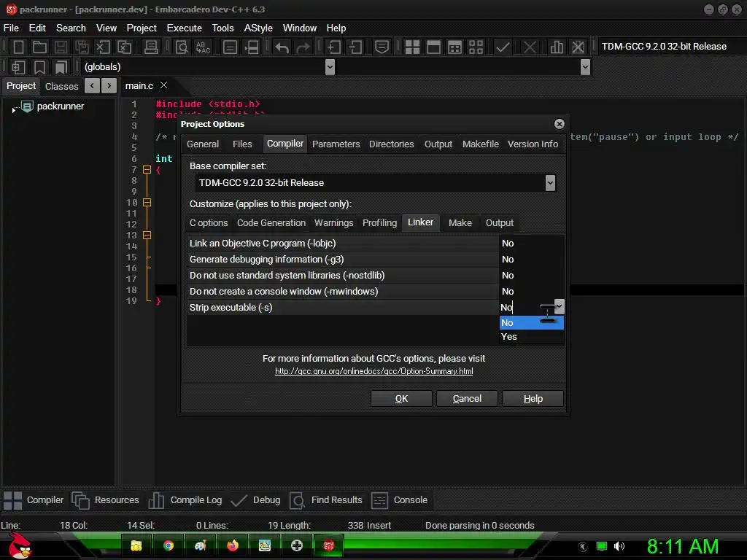This screenshot has width=747, height=560.
Task: Click the Toggle Bookmark icon in second toolbar
Action: tap(39, 67)
